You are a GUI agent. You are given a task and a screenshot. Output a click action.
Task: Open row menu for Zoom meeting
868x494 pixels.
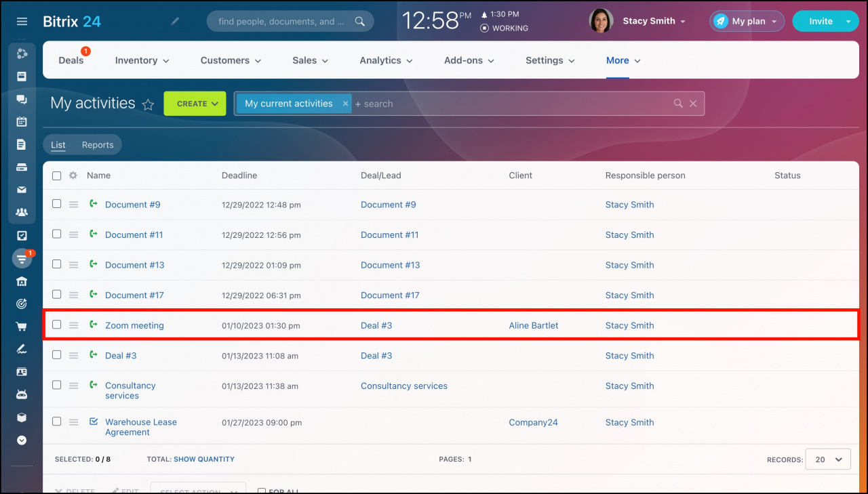click(74, 325)
